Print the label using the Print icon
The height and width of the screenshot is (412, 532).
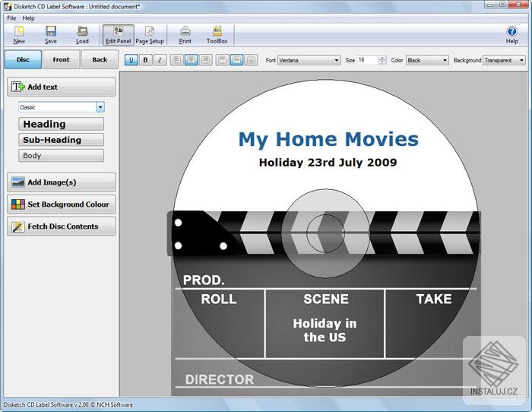185,35
